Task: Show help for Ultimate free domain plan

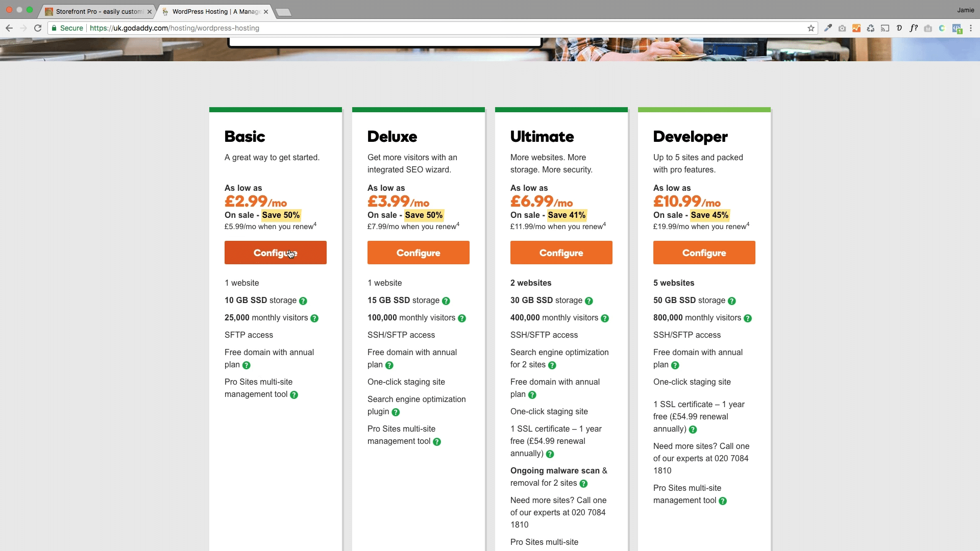Action: click(x=532, y=395)
